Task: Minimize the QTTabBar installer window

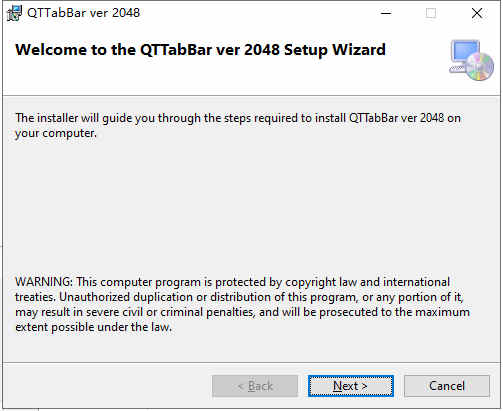Action: pos(386,13)
